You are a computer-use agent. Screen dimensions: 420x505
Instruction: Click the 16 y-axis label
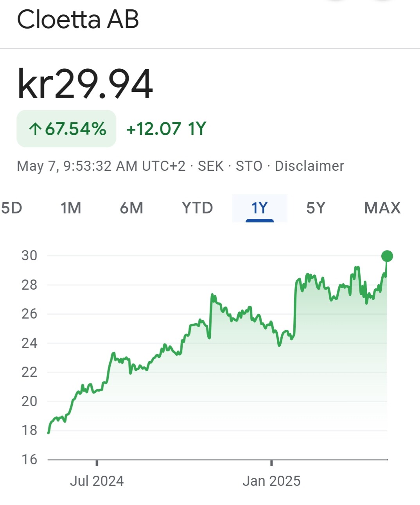(x=29, y=459)
